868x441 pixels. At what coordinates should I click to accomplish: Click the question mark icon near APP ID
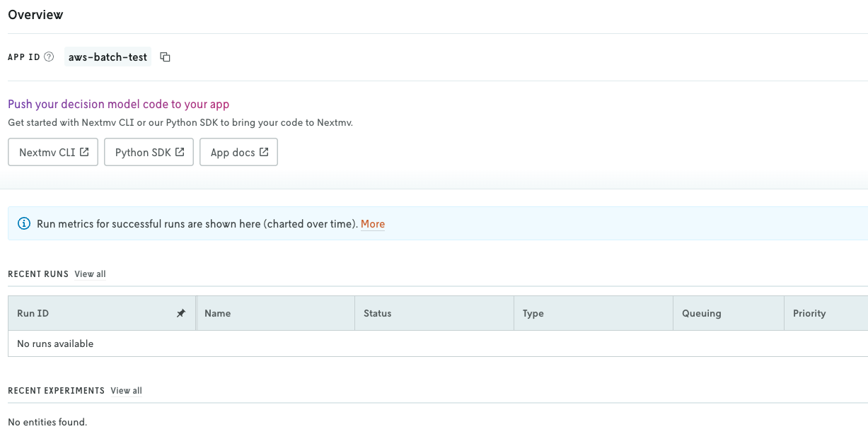coord(47,57)
